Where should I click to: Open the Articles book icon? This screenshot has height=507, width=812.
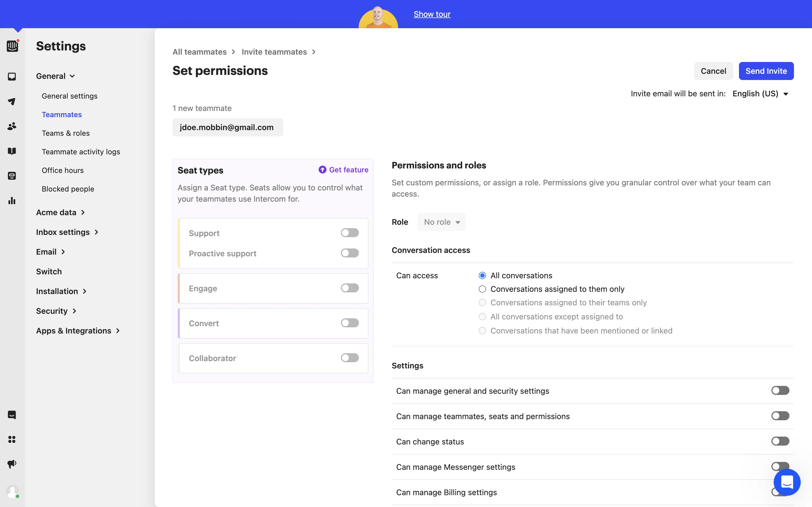point(12,151)
